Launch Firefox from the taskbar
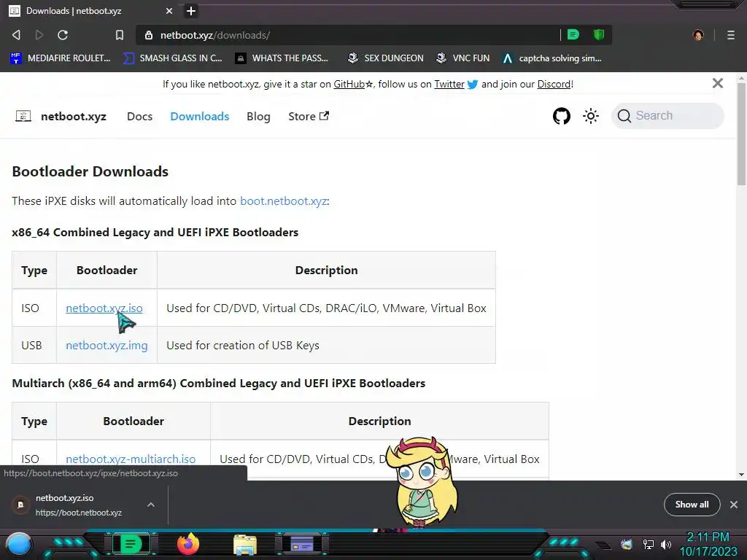747x560 pixels. [188, 544]
